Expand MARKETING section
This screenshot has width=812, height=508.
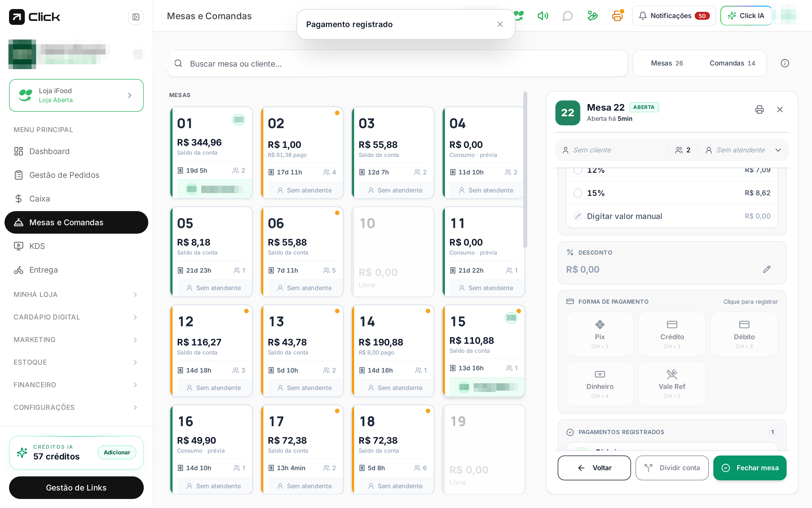[x=76, y=340]
